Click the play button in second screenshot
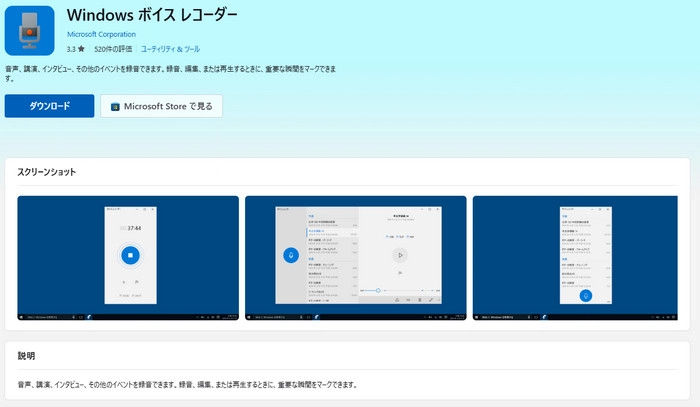 coord(400,255)
